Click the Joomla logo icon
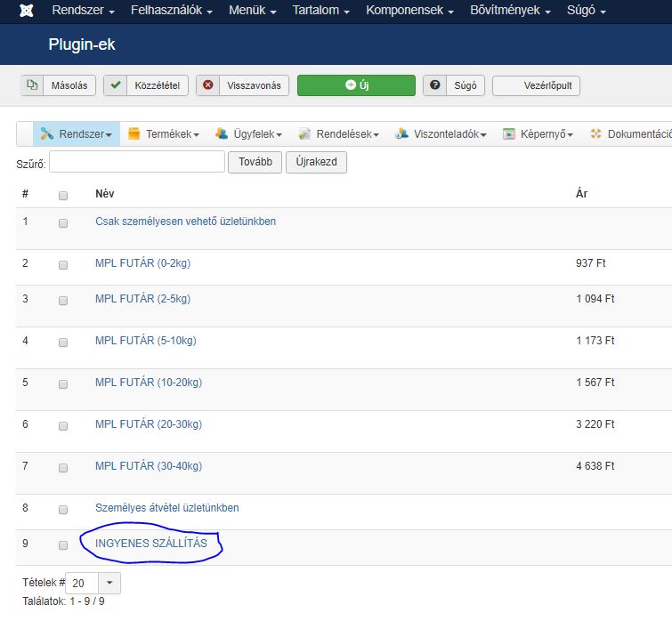 pos(27,11)
